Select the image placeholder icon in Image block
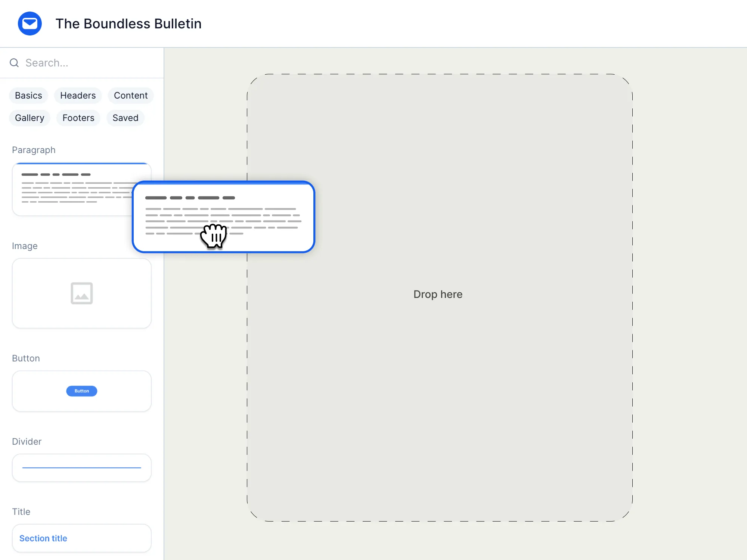This screenshot has height=560, width=747. point(82,293)
